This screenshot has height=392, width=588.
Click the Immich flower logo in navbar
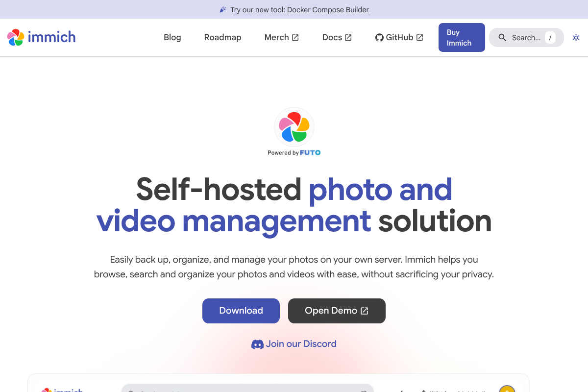pos(16,37)
